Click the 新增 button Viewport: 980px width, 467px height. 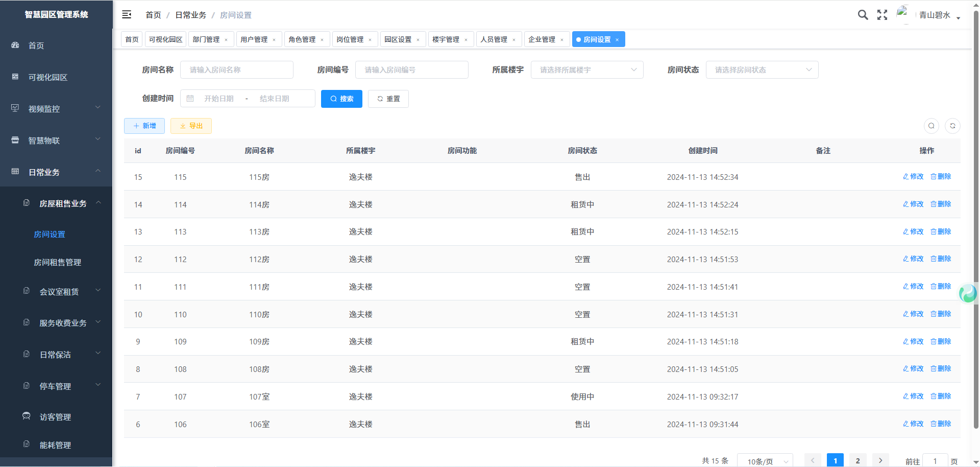144,126
